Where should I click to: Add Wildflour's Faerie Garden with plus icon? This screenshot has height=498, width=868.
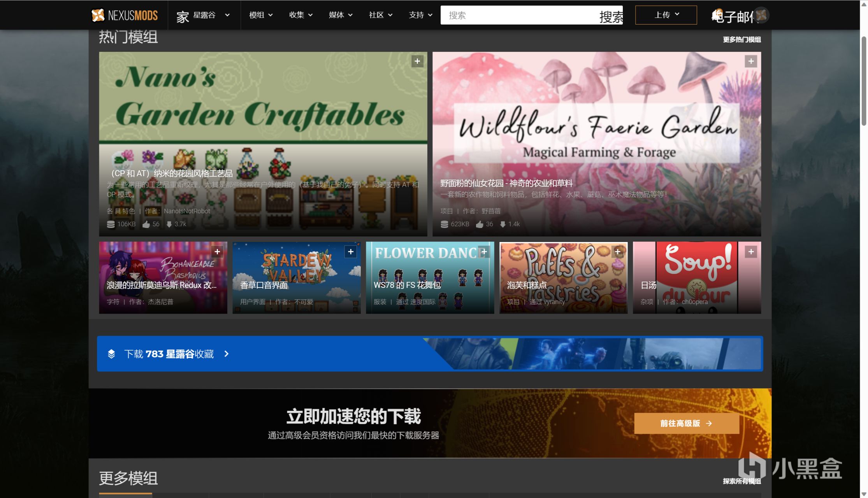[x=751, y=61]
